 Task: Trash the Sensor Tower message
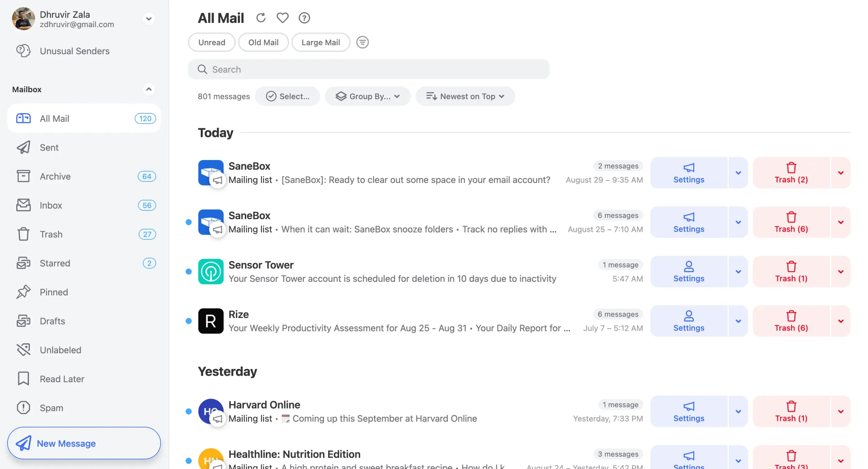pyautogui.click(x=791, y=271)
